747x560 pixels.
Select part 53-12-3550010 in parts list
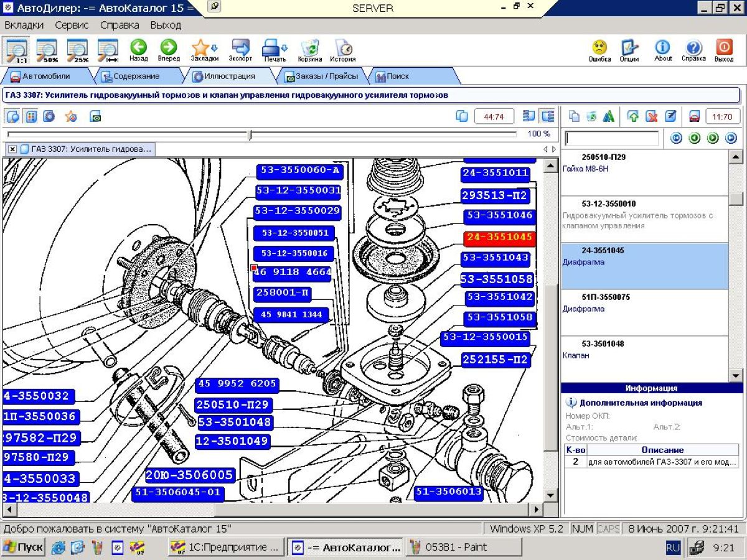pyautogui.click(x=644, y=219)
